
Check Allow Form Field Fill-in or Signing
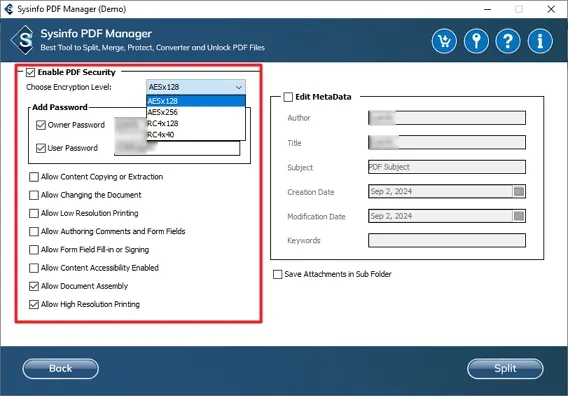click(x=34, y=250)
